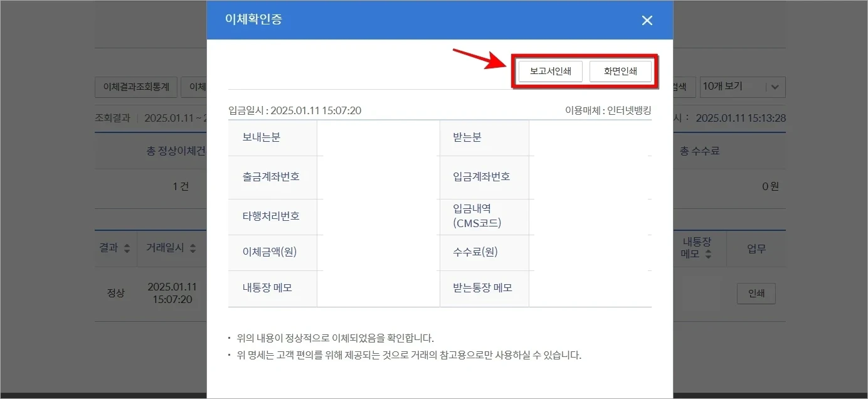This screenshot has height=399, width=868.
Task: Click the X icon in the blue header
Action: tap(647, 20)
